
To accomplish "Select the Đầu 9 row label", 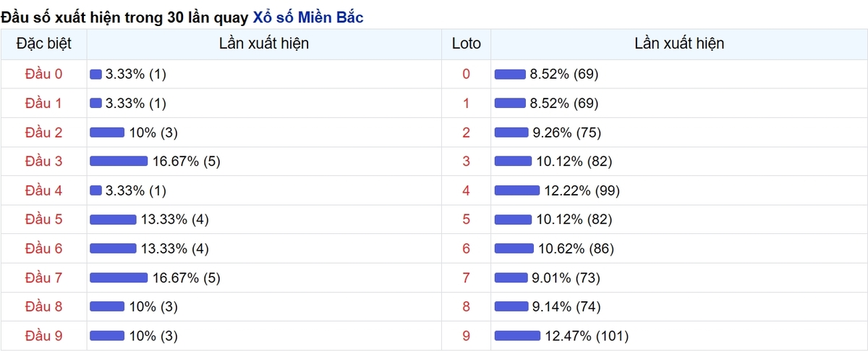I will point(43,335).
